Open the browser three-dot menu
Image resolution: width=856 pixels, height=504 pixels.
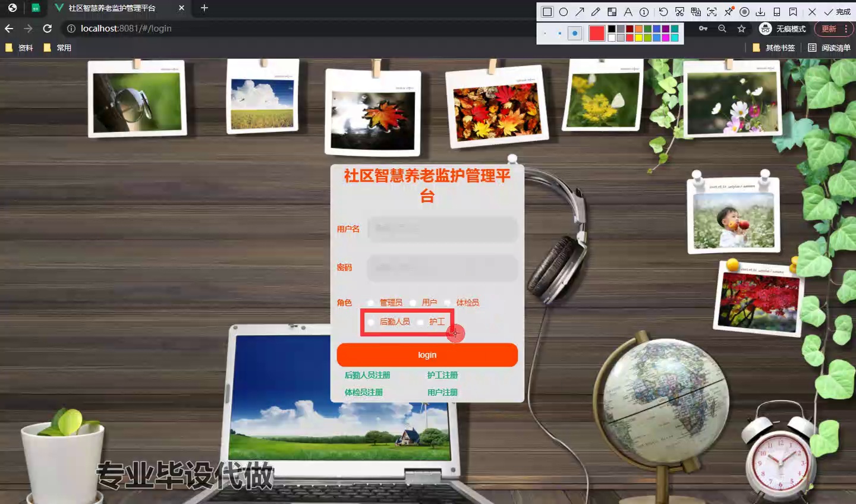coord(846,29)
